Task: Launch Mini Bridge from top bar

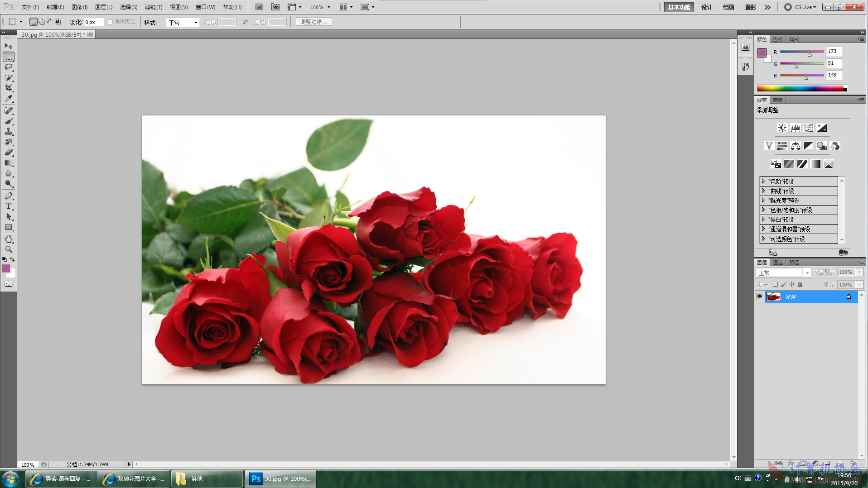Action: tap(275, 7)
